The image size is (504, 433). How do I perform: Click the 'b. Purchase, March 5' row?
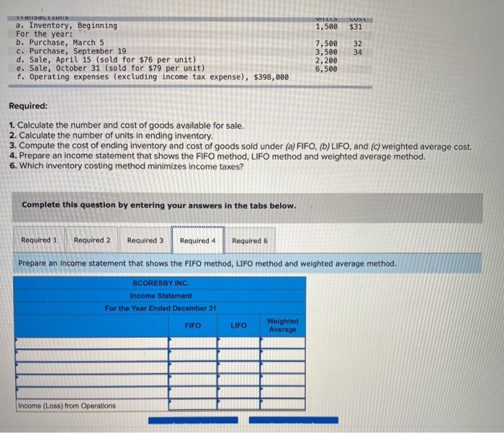pyautogui.click(x=189, y=43)
